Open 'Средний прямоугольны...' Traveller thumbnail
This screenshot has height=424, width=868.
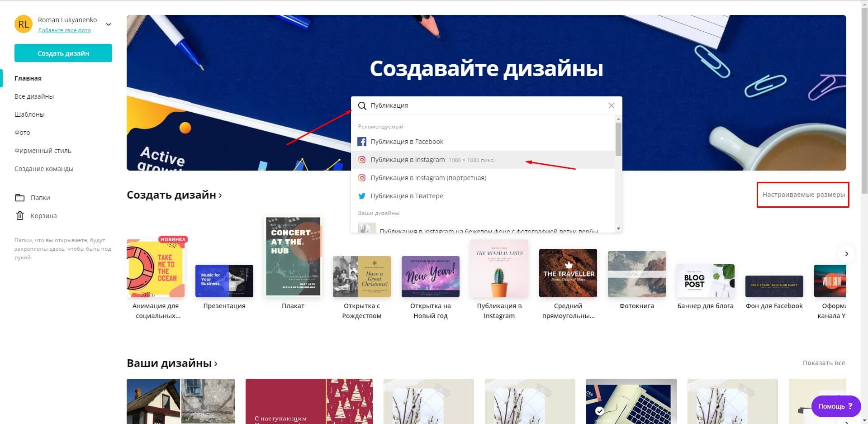pyautogui.click(x=568, y=273)
